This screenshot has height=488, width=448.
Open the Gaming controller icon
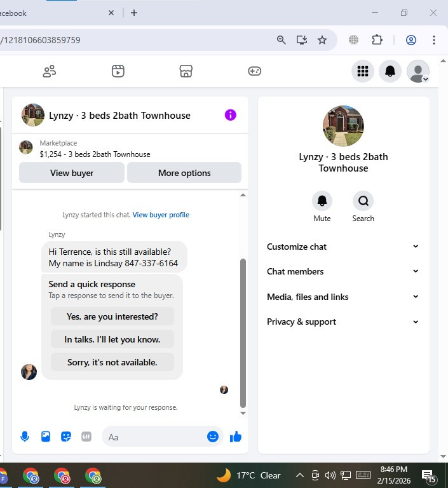coord(254,71)
